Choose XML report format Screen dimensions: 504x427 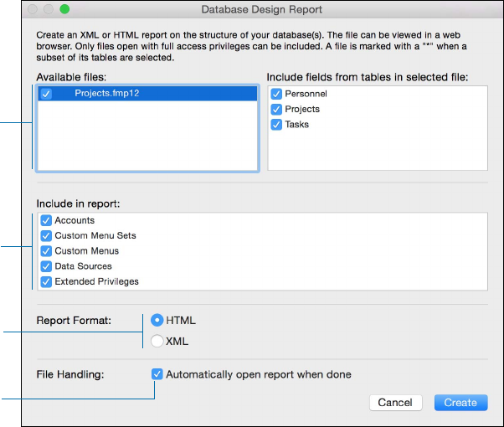(x=157, y=341)
